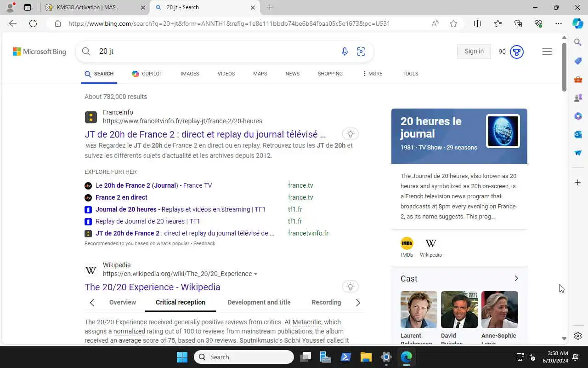Open File Explorer from the taskbar
Image resolution: width=588 pixels, height=368 pixels.
[366, 357]
